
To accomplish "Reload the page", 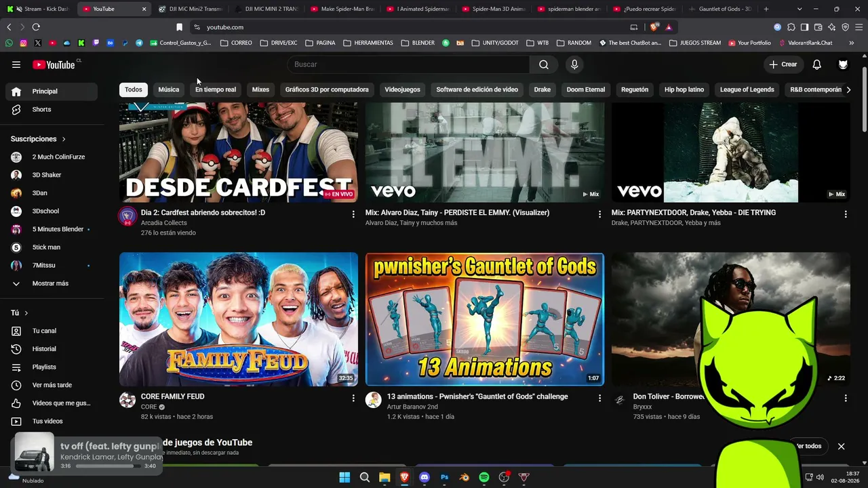I will pos(36,27).
